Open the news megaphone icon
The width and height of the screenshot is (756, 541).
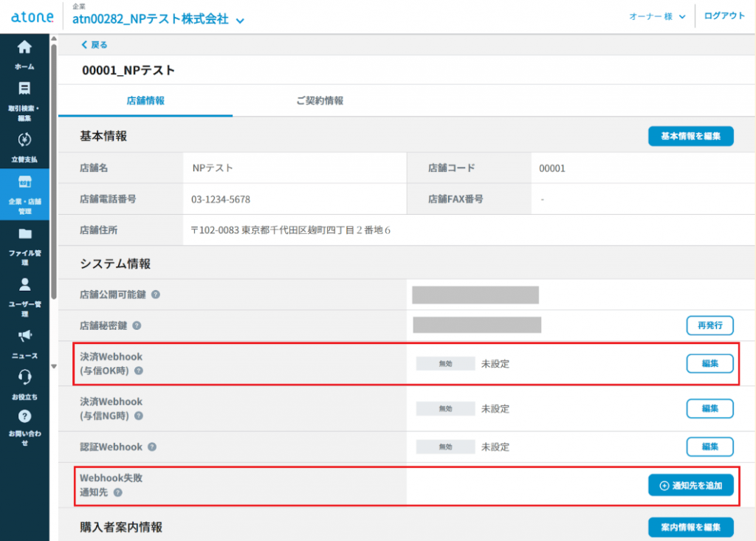tap(24, 337)
